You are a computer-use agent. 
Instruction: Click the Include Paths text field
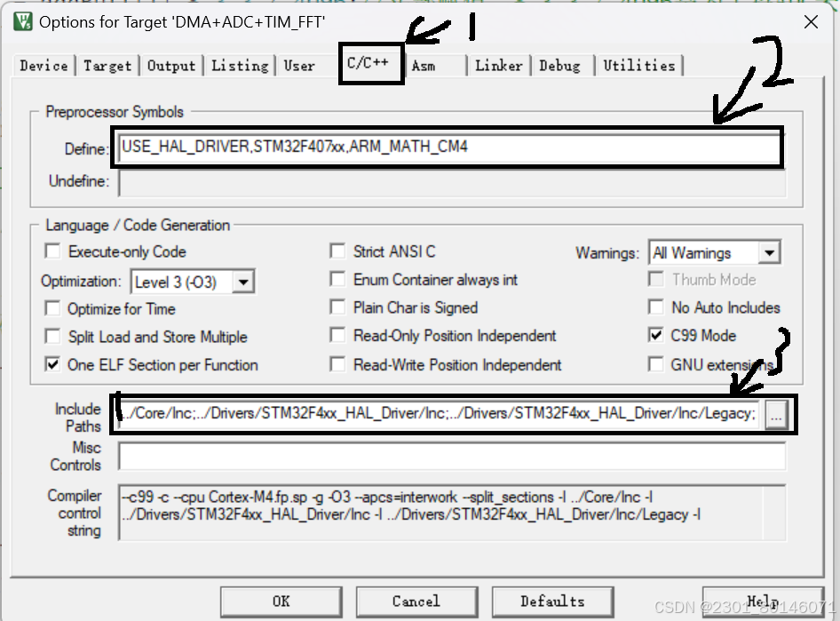439,414
